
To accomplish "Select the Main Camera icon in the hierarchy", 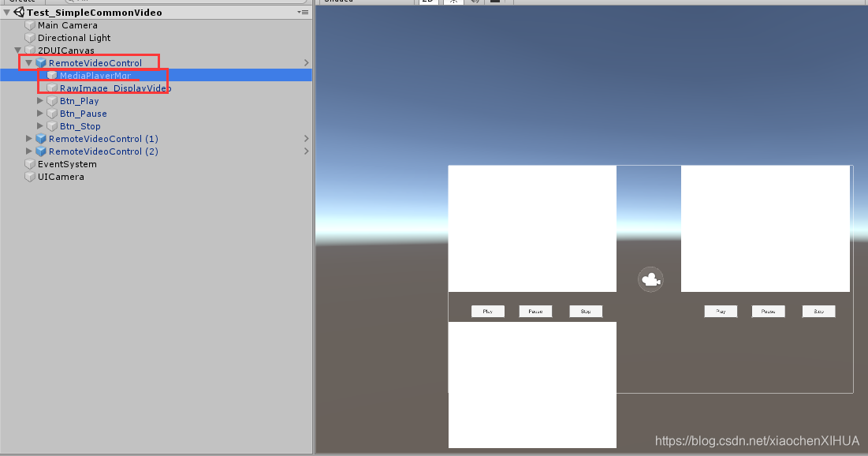I will [30, 24].
